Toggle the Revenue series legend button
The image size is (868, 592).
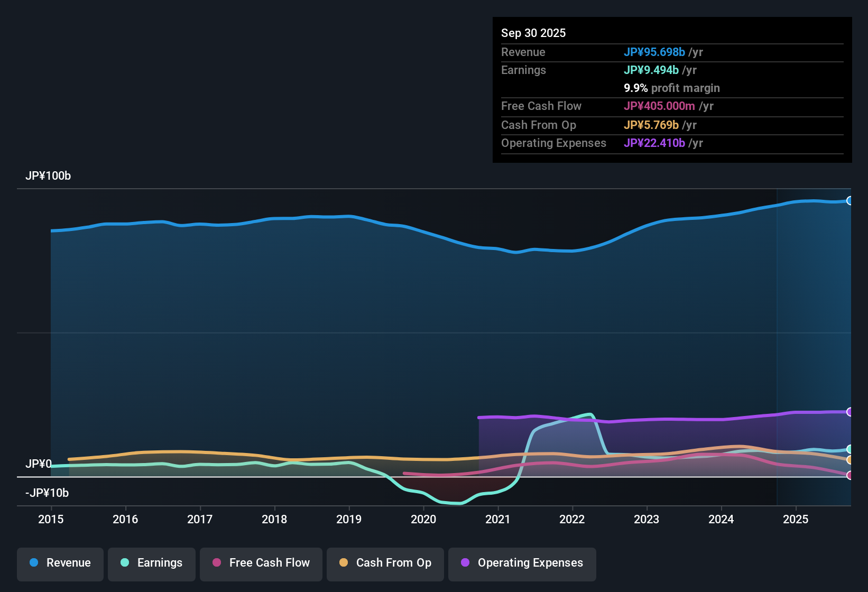point(60,563)
